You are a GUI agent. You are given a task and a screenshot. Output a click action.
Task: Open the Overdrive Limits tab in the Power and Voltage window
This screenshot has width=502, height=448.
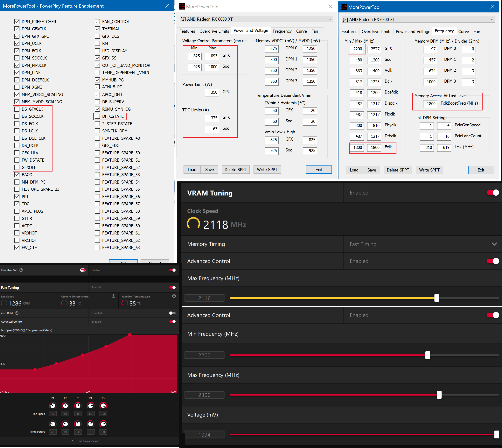click(214, 31)
